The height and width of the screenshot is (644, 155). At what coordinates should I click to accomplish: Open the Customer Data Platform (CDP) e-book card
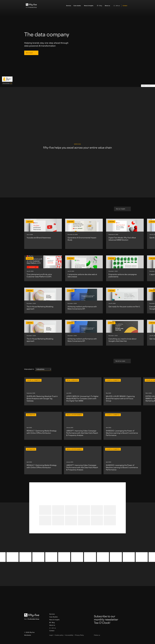pyautogui.click(x=43, y=268)
